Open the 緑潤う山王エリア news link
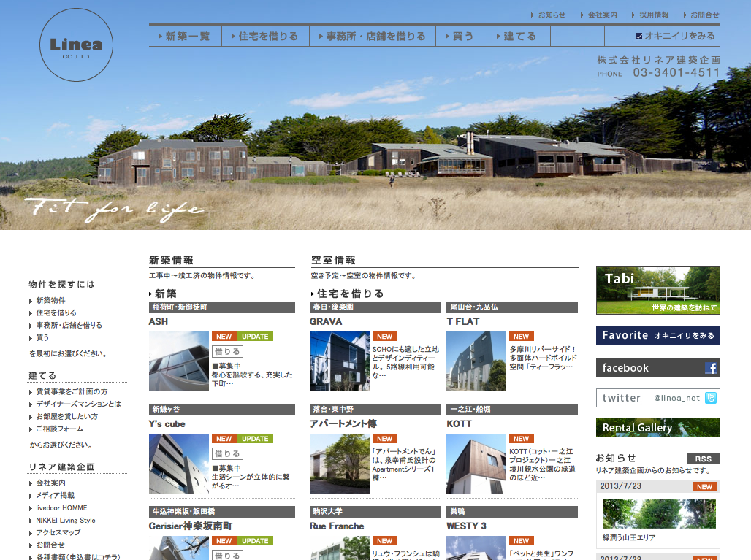Screen dimensions: 751x560 point(629,538)
